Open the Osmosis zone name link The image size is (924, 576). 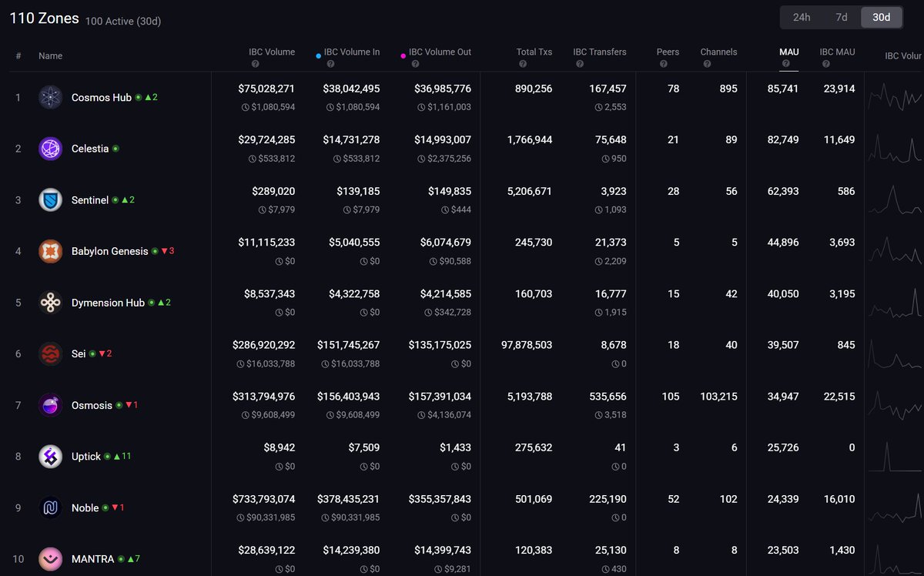(92, 405)
